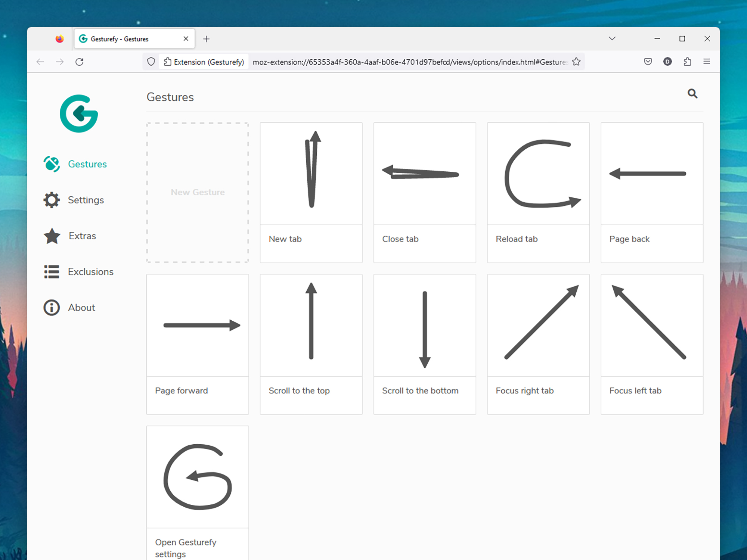Click the search magnifier icon
This screenshot has height=560, width=747.
point(692,93)
